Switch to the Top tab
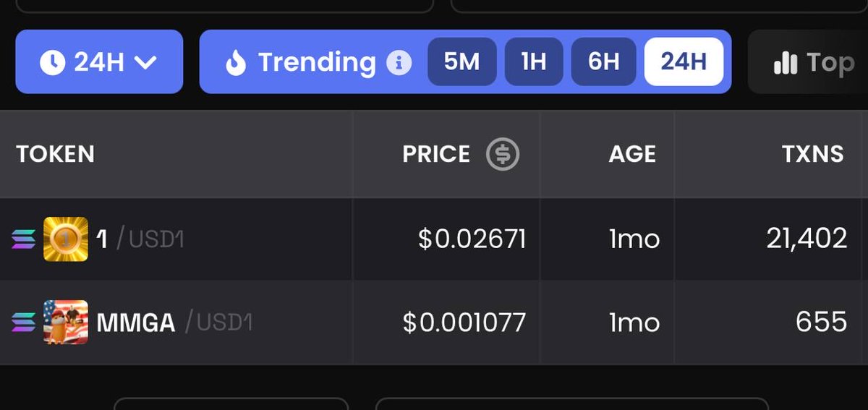The height and width of the screenshot is (410, 868). [817, 63]
